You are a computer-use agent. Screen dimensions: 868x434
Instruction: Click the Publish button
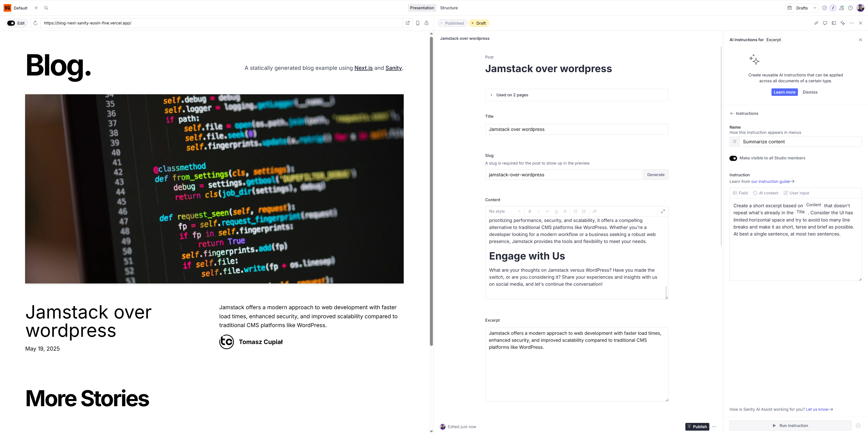[x=697, y=427]
